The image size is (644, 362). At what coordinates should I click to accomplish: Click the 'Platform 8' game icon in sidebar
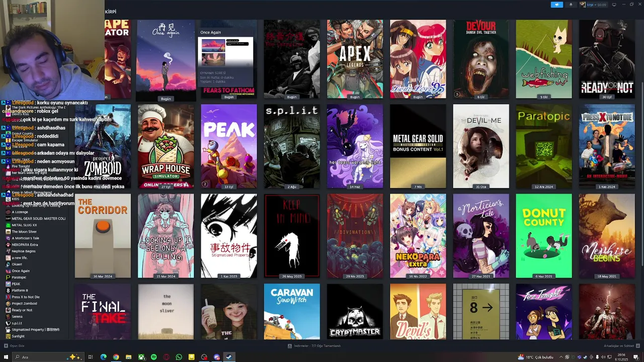[8, 291]
